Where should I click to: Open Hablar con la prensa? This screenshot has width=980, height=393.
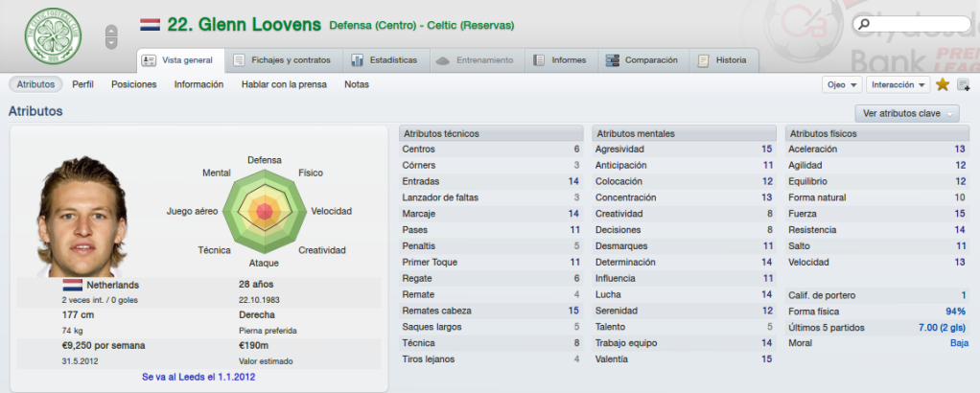click(284, 84)
